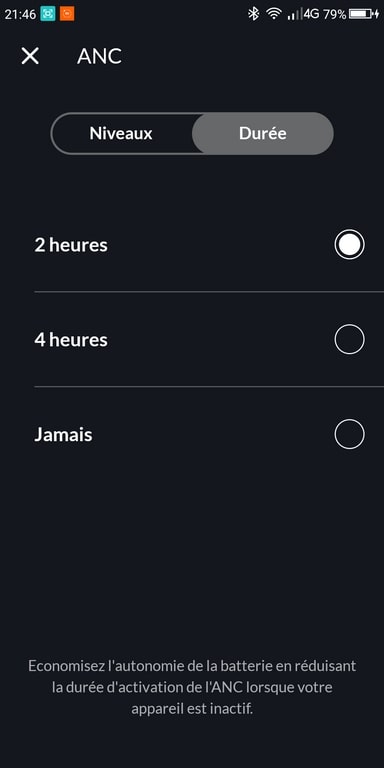This screenshot has width=384, height=768.
Task: Open the teal screenshot notification icon
Action: pyautogui.click(x=48, y=14)
